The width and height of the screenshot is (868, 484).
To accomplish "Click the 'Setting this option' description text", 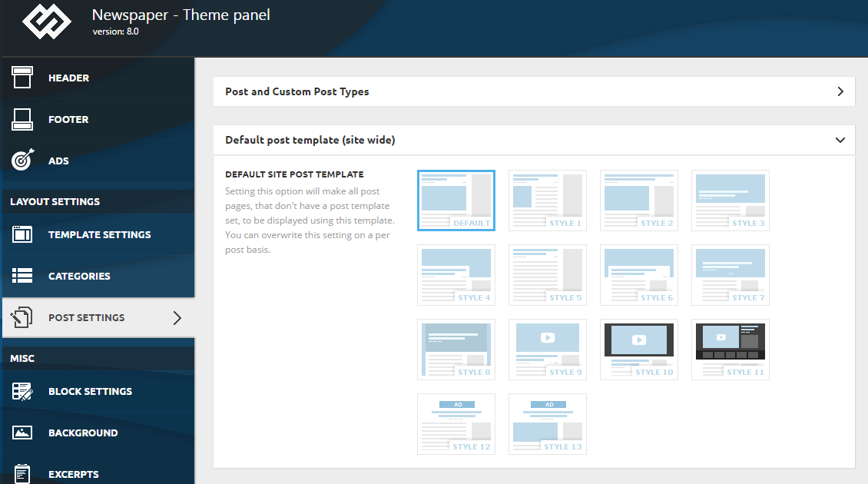I will point(310,220).
